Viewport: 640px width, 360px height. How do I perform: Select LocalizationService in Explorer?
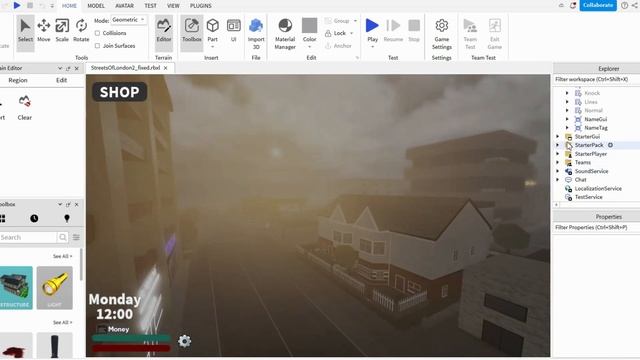[x=598, y=189]
